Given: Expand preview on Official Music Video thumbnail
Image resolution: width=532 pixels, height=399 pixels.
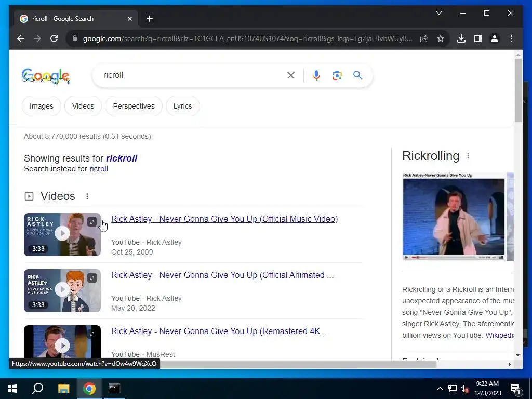Looking at the screenshot, I should 92,222.
